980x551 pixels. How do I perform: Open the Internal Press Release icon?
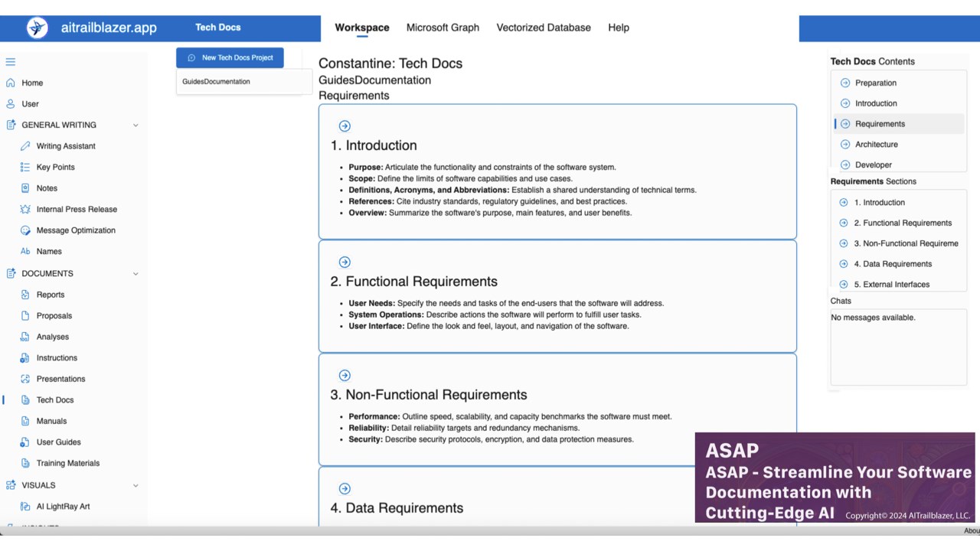[25, 209]
